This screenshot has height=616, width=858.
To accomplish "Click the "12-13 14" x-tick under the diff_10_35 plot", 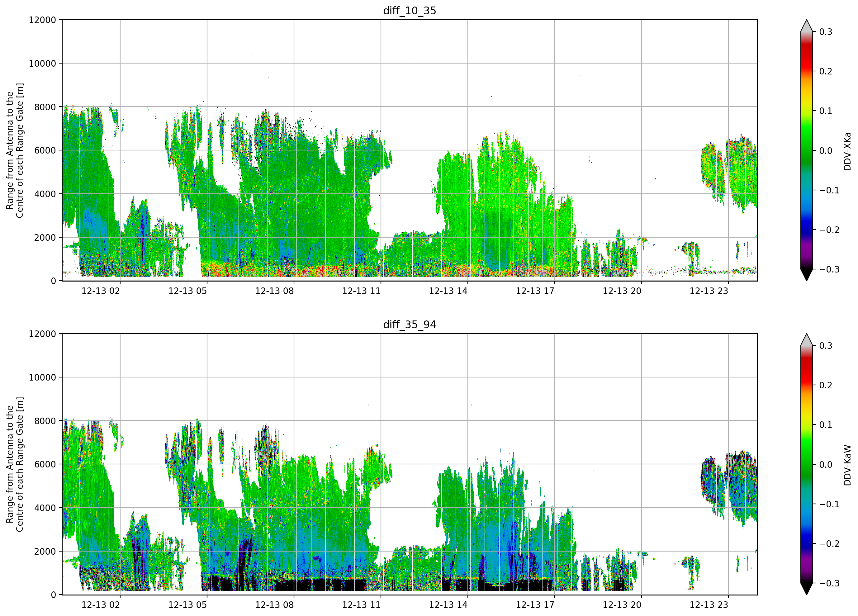I will click(448, 291).
